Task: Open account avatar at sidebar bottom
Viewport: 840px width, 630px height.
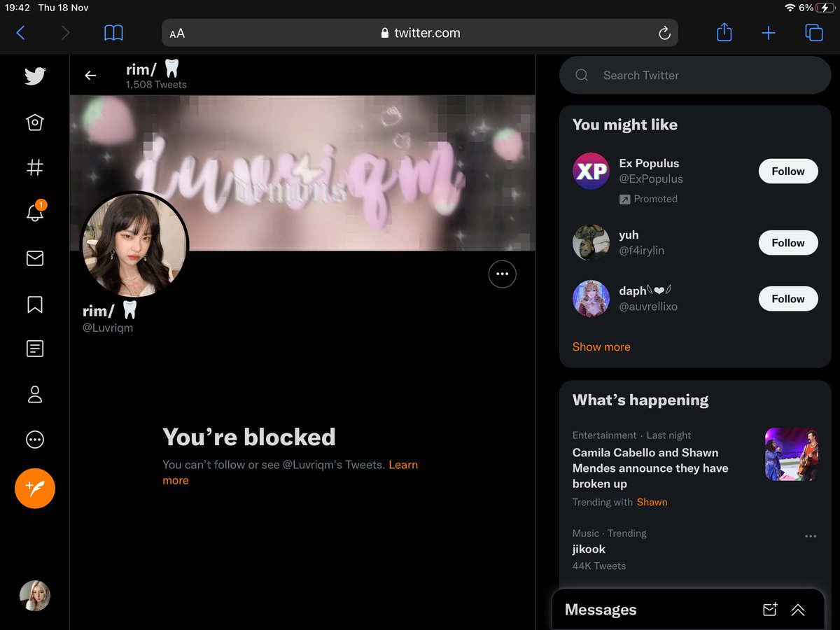Action: coord(35,596)
